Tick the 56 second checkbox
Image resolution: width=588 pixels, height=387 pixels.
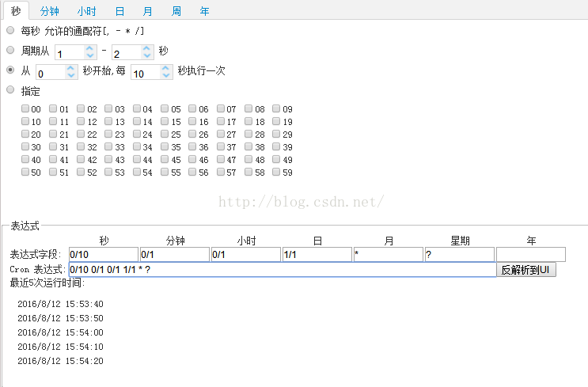(192, 172)
